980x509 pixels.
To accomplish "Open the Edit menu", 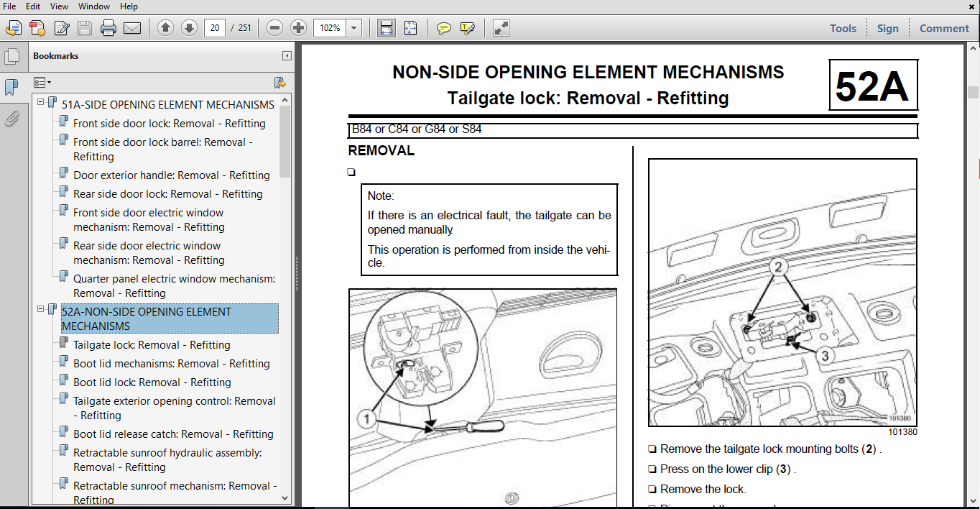I will (x=32, y=6).
